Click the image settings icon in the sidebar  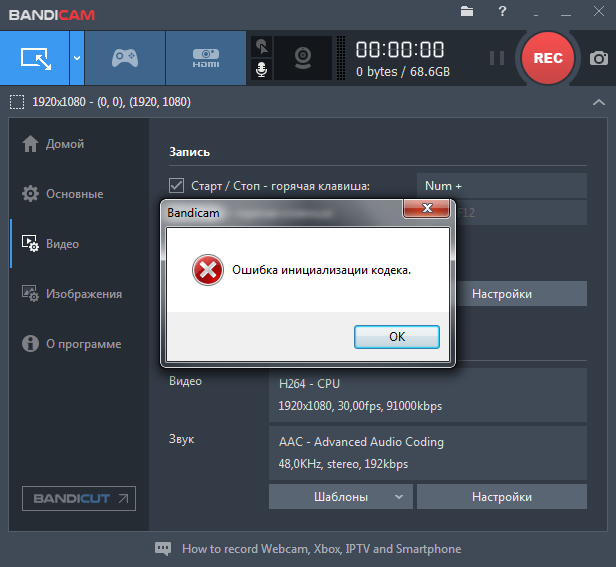pyautogui.click(x=30, y=294)
